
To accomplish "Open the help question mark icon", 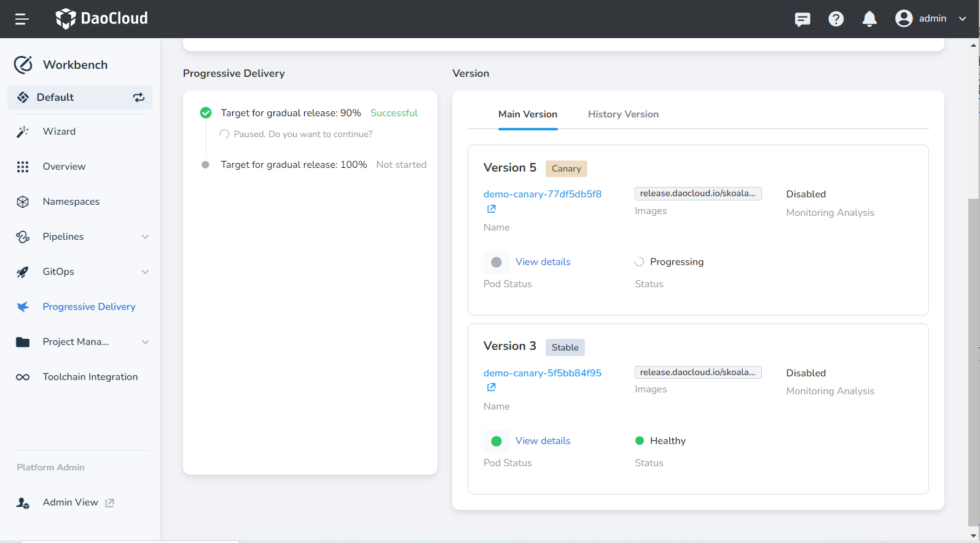I will (836, 19).
